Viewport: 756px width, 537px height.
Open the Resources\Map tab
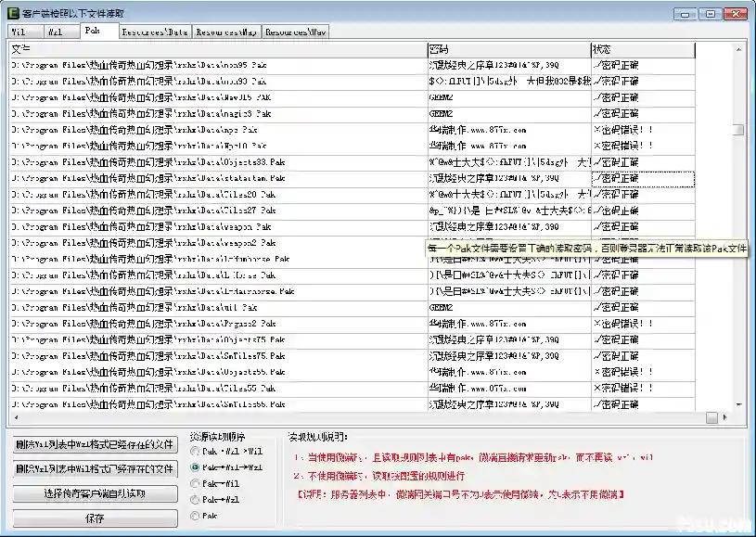tap(226, 32)
